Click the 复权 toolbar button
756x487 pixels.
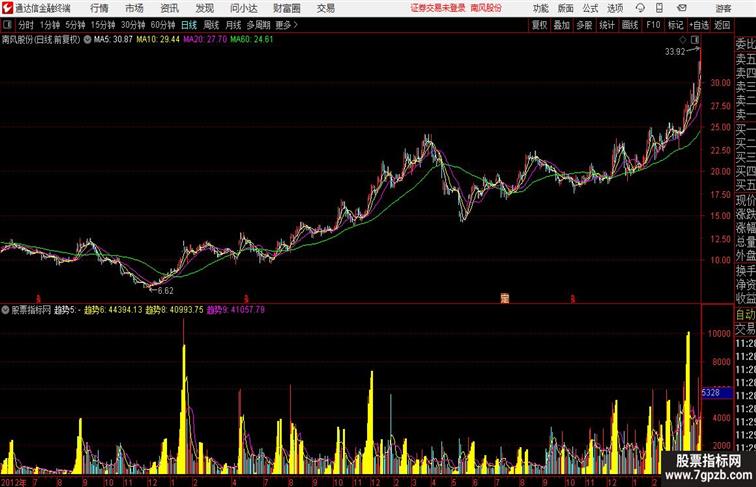539,25
